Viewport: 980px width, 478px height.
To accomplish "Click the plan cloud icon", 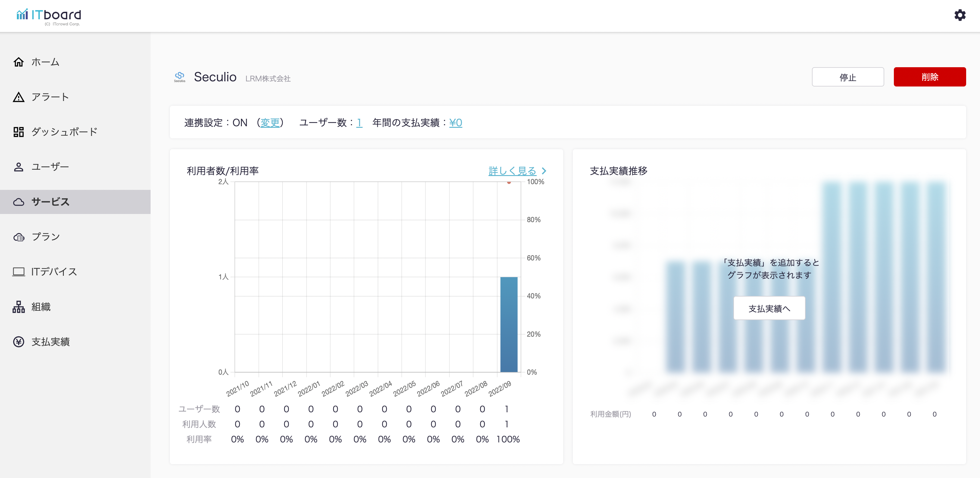I will point(18,237).
